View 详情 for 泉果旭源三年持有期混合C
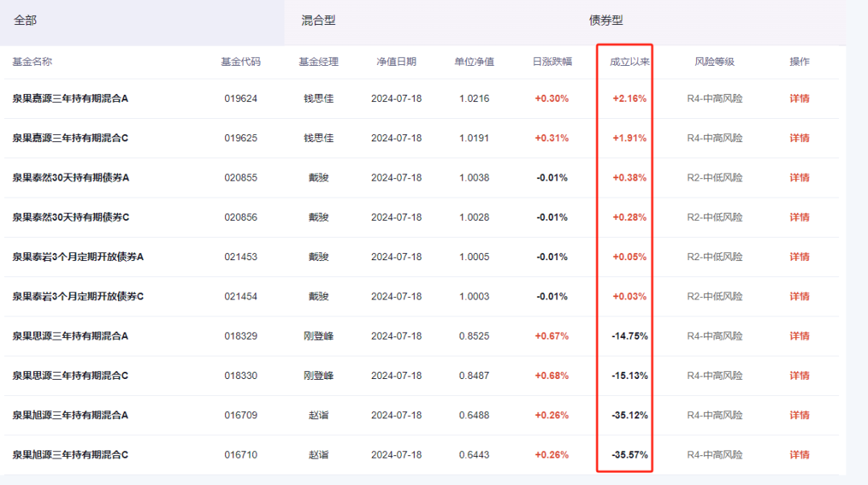 (800, 454)
